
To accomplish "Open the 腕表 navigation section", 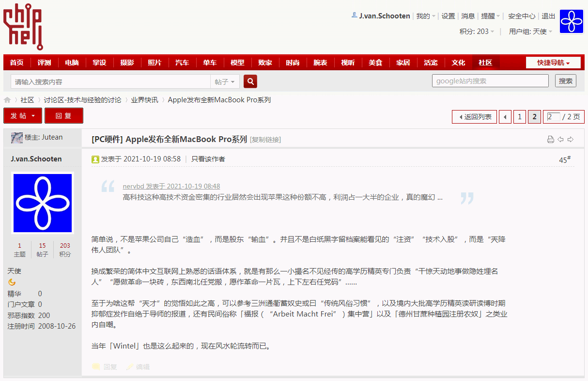I will (x=320, y=63).
